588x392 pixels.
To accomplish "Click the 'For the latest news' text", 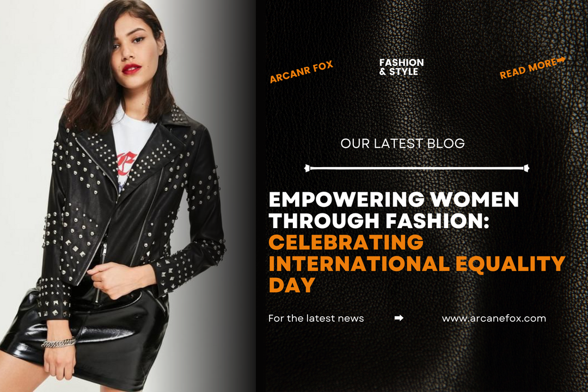I will coord(316,318).
